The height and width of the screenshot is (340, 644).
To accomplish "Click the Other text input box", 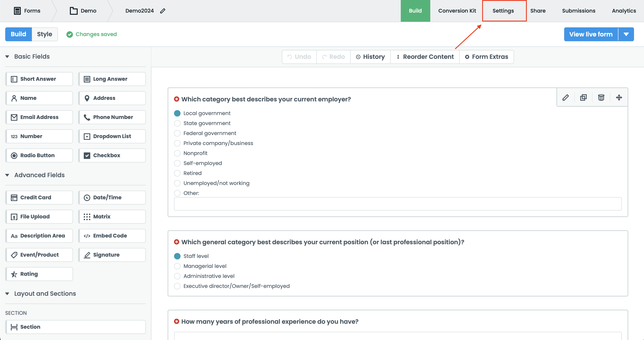I will pos(398,204).
